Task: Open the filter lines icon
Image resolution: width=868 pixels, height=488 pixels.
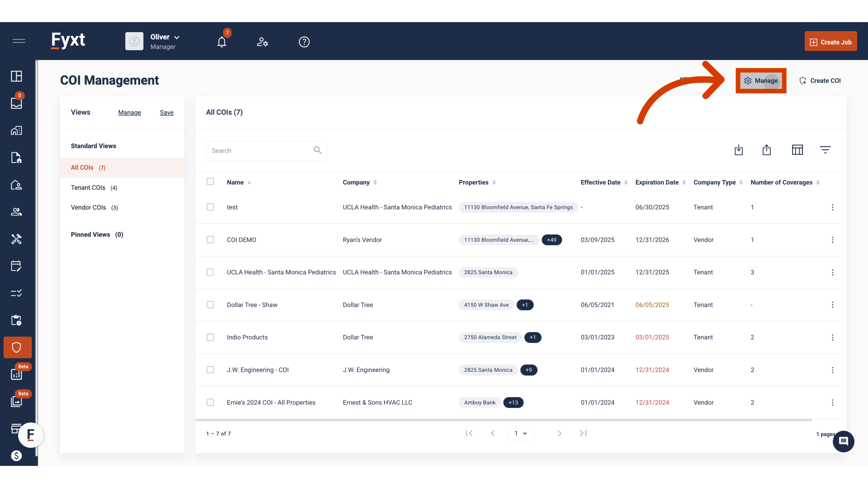Action: coord(825,150)
